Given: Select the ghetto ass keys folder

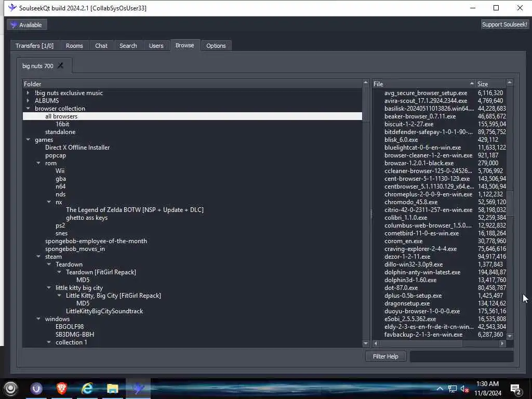Looking at the screenshot, I should 87,218.
